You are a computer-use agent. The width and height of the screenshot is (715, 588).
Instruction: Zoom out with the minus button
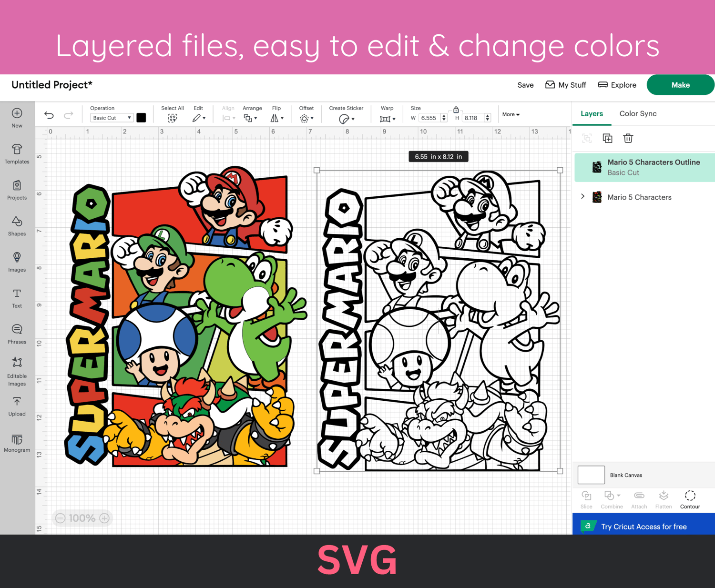click(x=60, y=518)
